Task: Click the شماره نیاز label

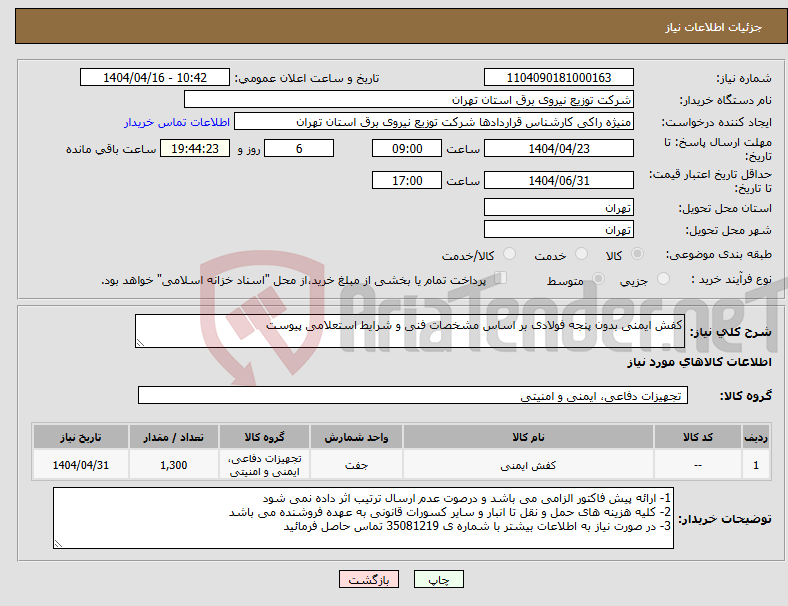Action: (744, 78)
